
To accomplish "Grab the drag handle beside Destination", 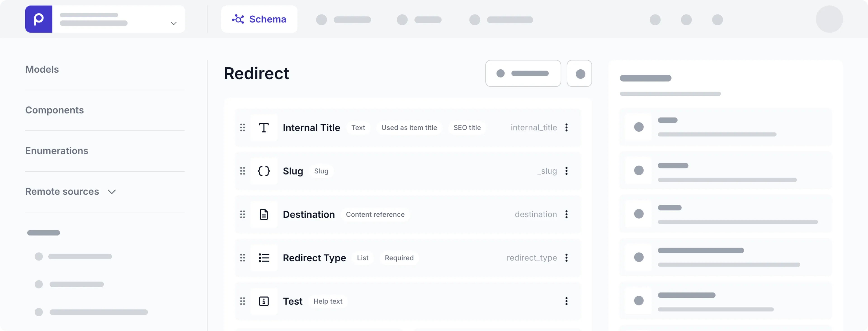I will click(x=243, y=214).
